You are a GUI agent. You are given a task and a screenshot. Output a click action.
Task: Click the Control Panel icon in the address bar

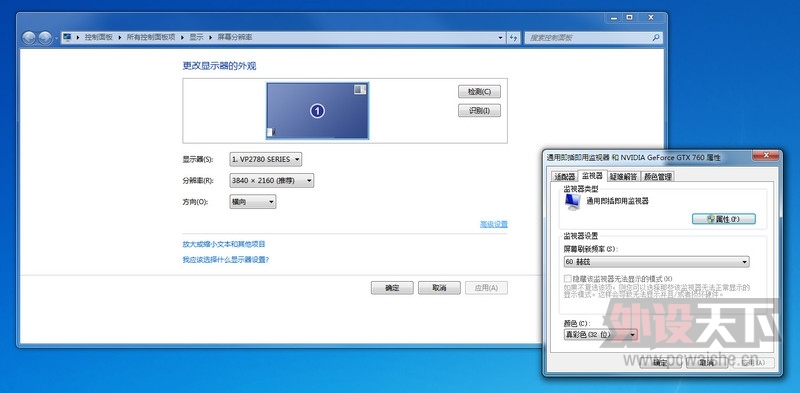pos(67,37)
